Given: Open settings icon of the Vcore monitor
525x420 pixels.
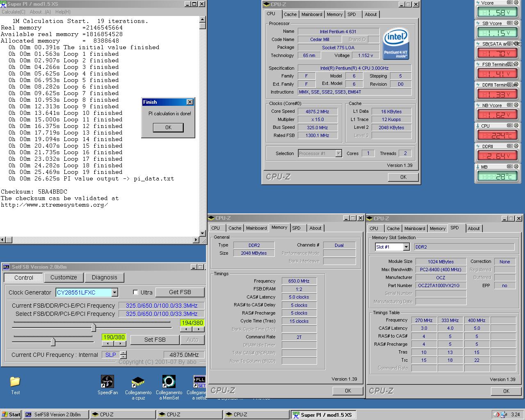Looking at the screenshot, I should [x=510, y=2].
